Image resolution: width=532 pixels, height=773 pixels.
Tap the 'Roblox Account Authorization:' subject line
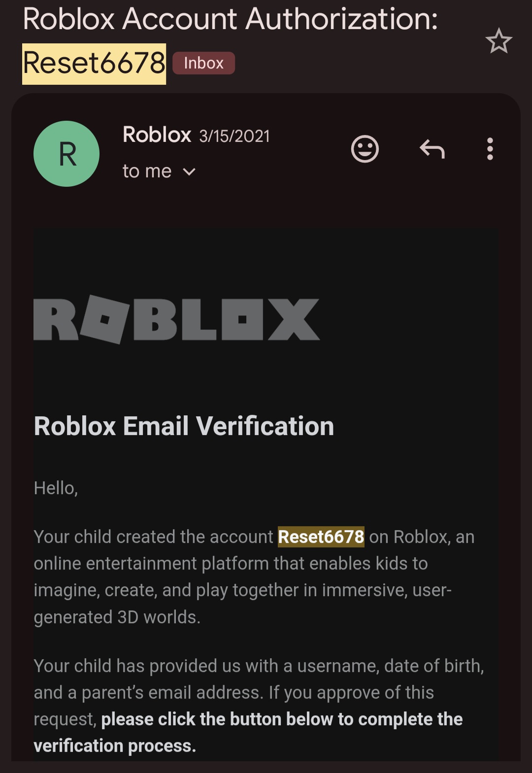(230, 20)
